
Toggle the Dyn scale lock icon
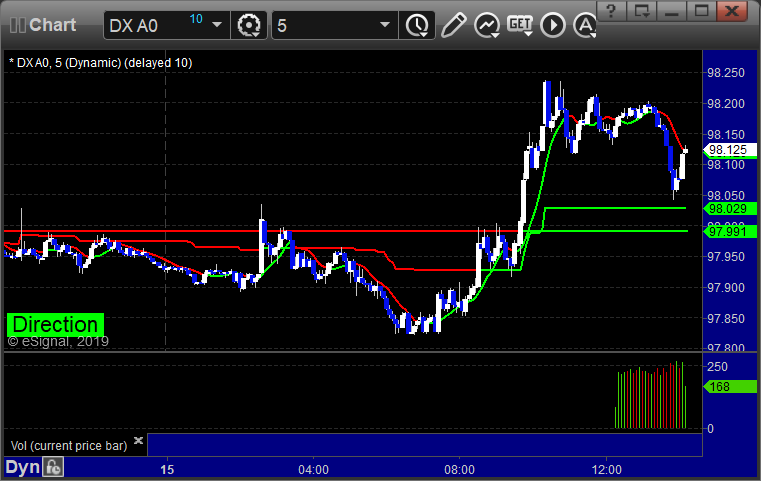point(54,467)
